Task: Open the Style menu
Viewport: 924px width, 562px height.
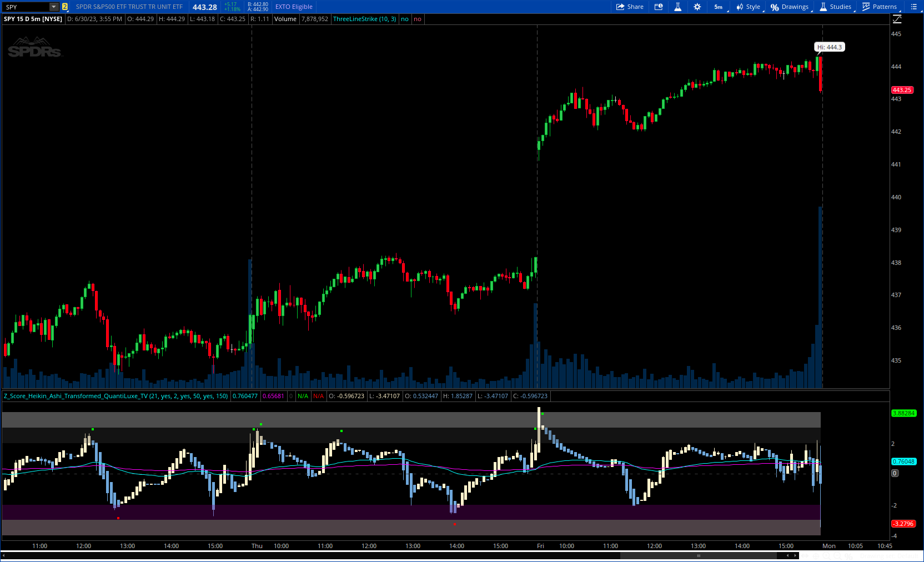Action: coord(749,7)
